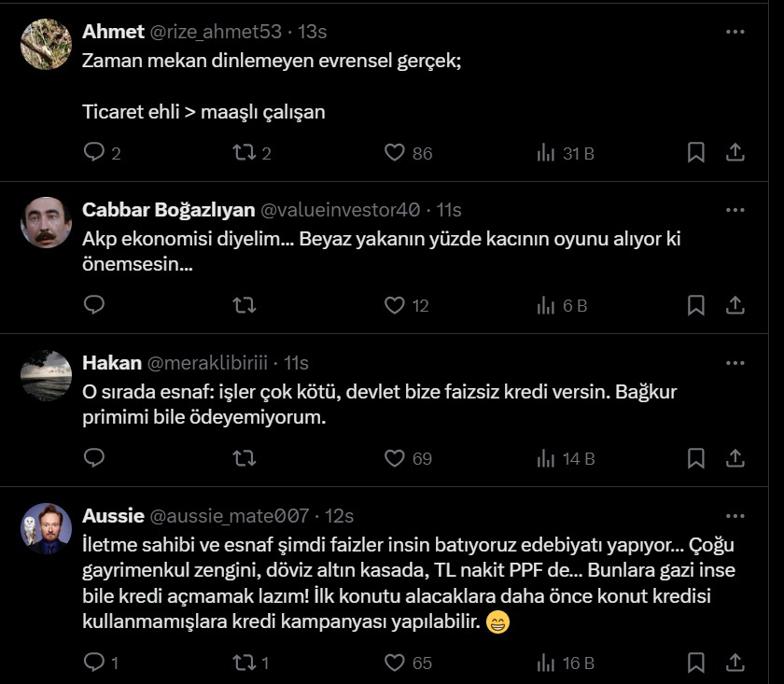Like Cabbar Boğazlıyan's tweet
Viewport: 784px width, 684px height.
point(395,305)
